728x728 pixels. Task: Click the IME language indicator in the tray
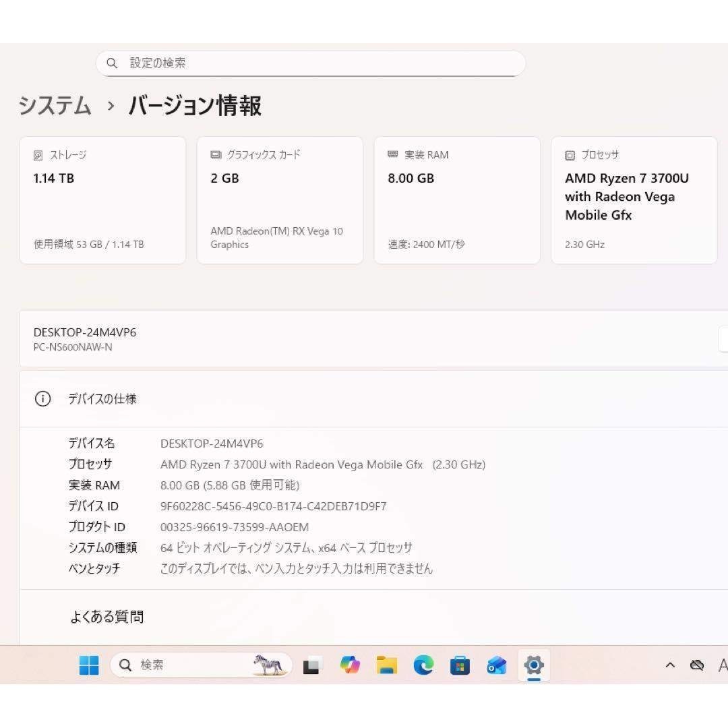(723, 665)
